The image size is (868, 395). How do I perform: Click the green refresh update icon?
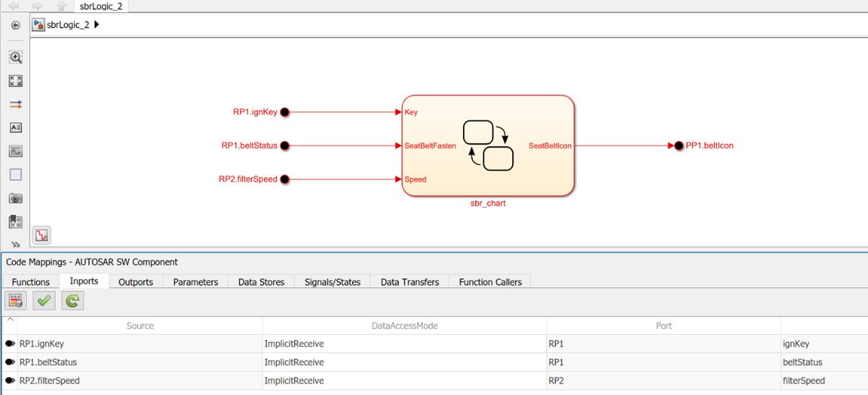pyautogui.click(x=72, y=301)
